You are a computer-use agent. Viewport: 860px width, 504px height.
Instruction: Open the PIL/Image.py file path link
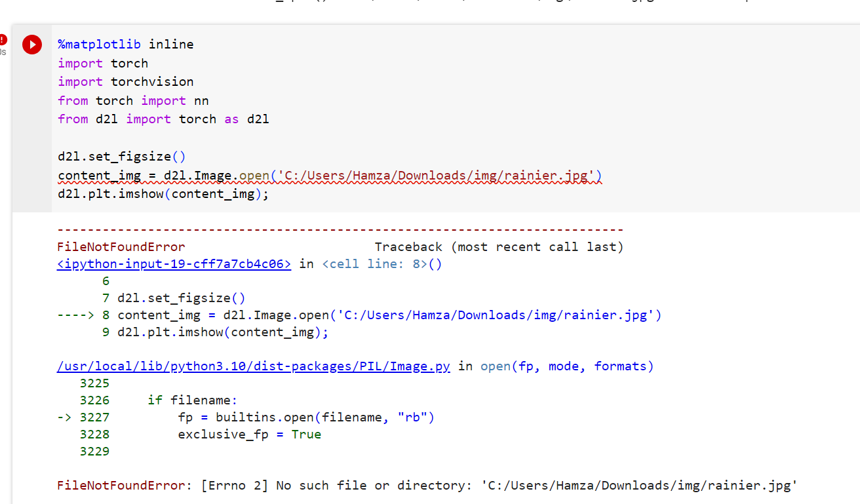254,366
